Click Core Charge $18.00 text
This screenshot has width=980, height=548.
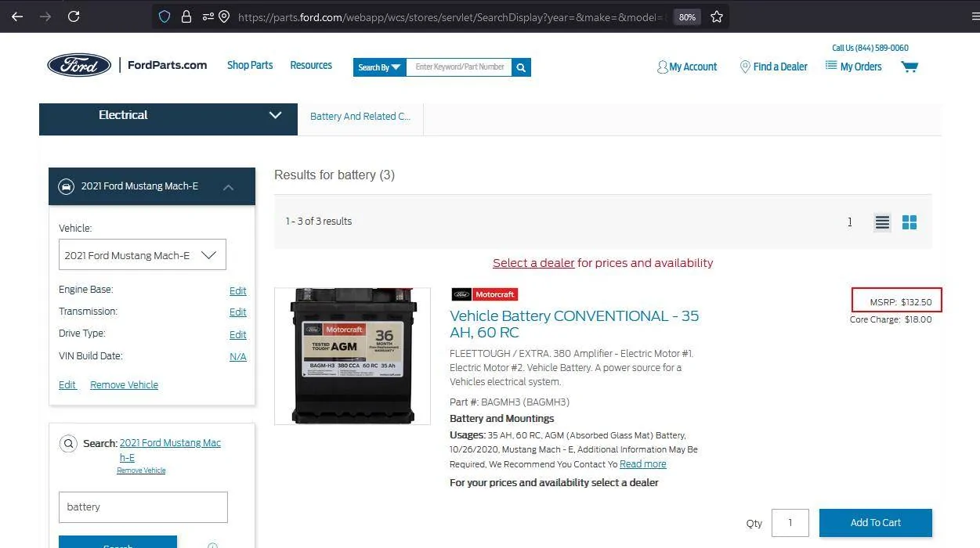[x=891, y=319]
